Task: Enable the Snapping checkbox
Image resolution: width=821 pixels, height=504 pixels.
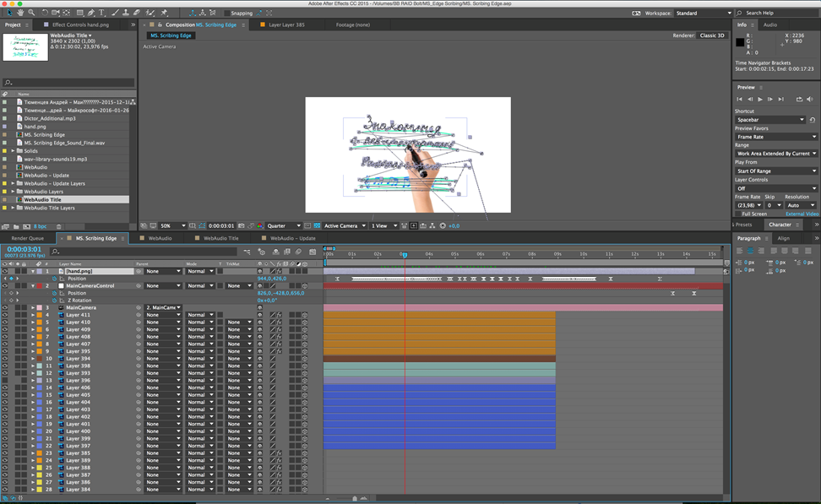Action: (x=226, y=13)
